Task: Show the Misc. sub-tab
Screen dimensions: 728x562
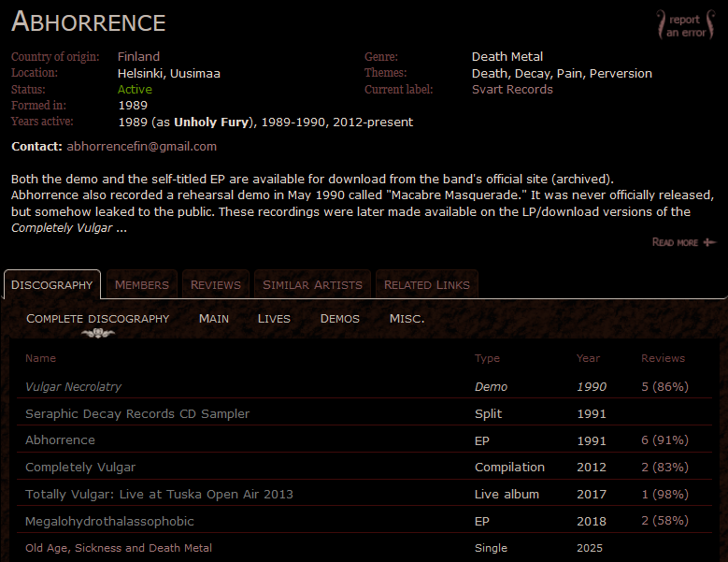Action: coord(407,319)
